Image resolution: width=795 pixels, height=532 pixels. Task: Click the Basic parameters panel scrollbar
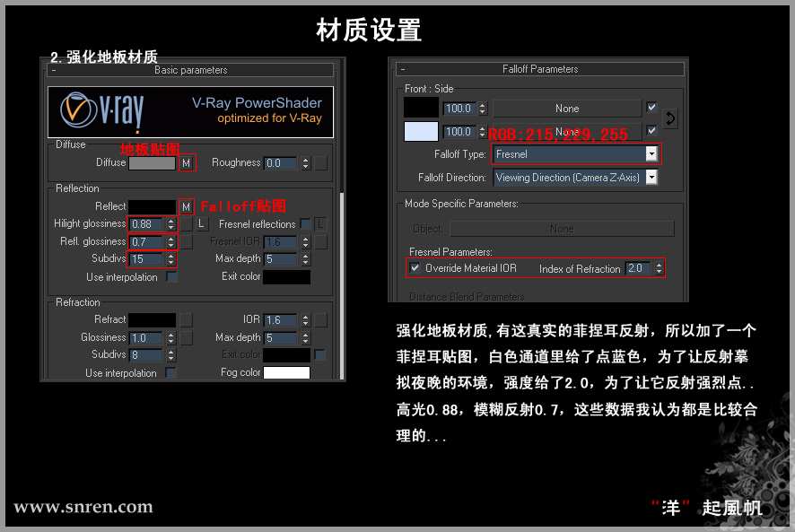click(342, 285)
